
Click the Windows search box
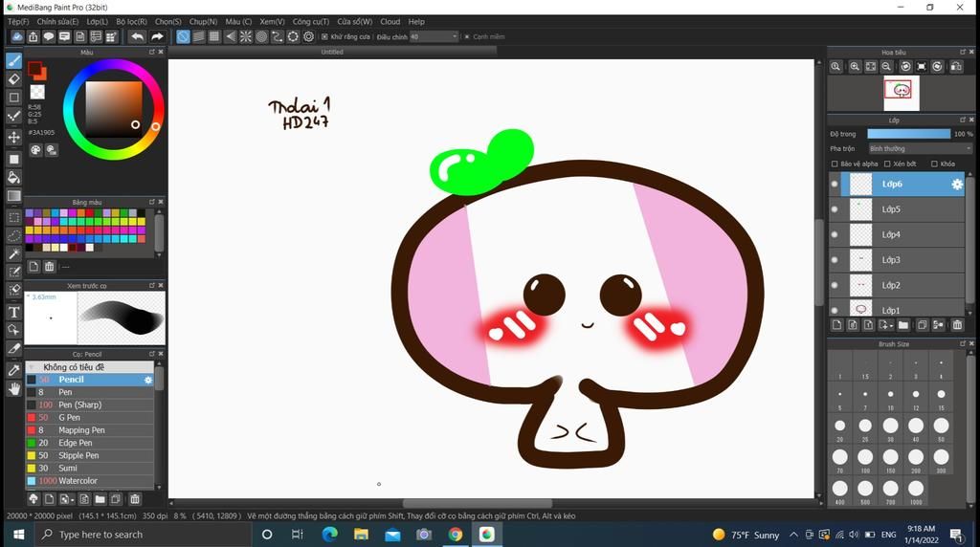coord(144,535)
